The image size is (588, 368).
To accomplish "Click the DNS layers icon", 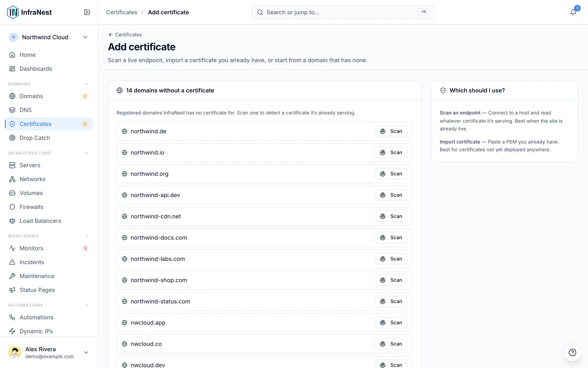I will [12, 110].
